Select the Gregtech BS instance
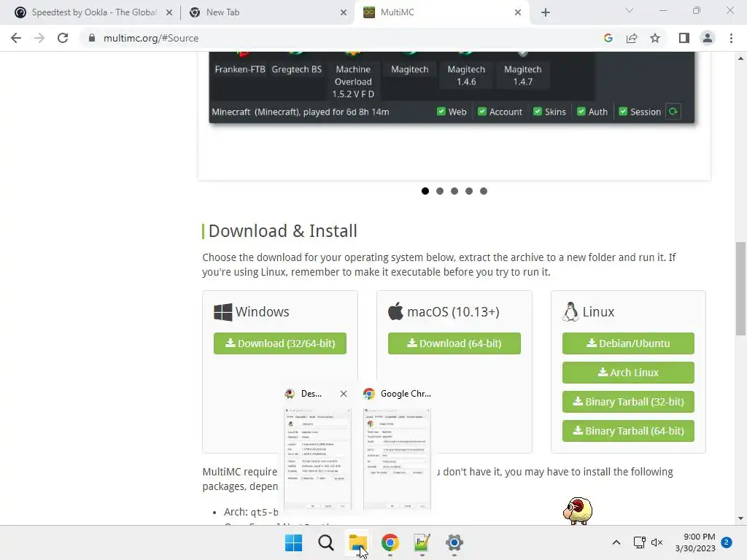The height and width of the screenshot is (560, 747). point(296,69)
